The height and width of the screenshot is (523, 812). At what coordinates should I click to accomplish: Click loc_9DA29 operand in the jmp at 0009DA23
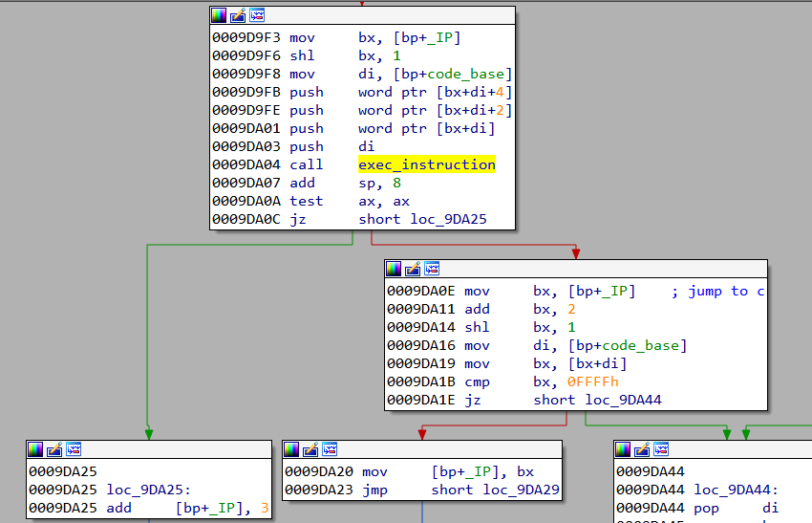(x=522, y=490)
